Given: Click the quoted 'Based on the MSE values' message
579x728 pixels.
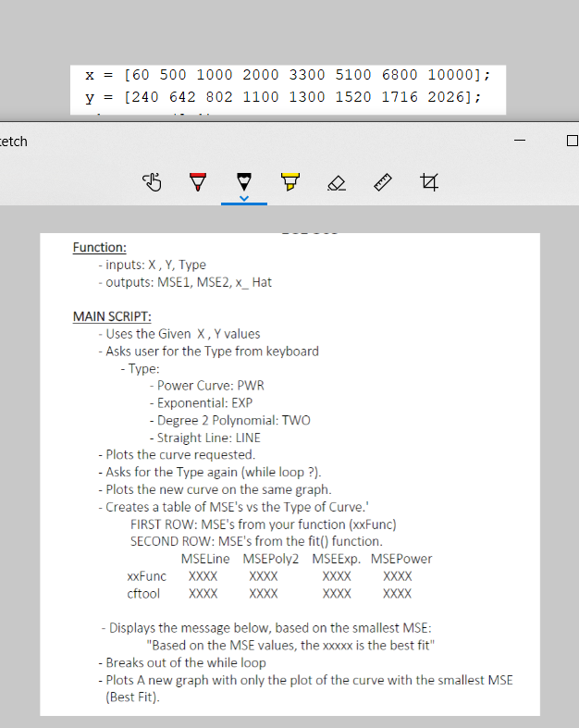Looking at the screenshot, I should pos(290,646).
